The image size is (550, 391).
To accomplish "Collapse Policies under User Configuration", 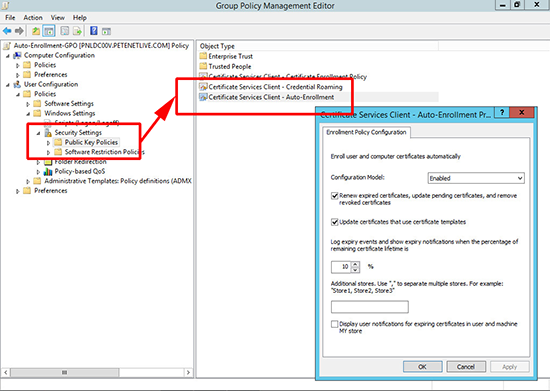I will coord(18,94).
